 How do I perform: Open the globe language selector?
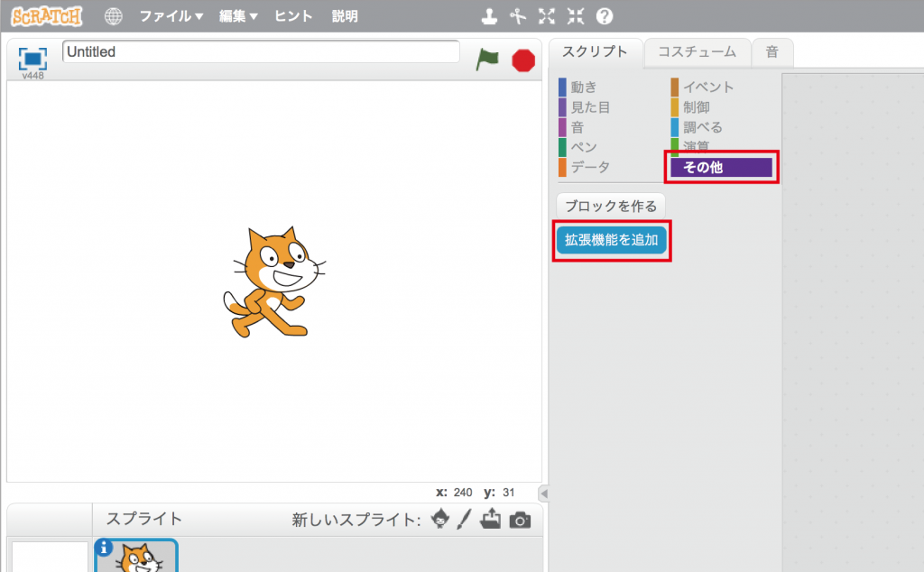[x=114, y=16]
